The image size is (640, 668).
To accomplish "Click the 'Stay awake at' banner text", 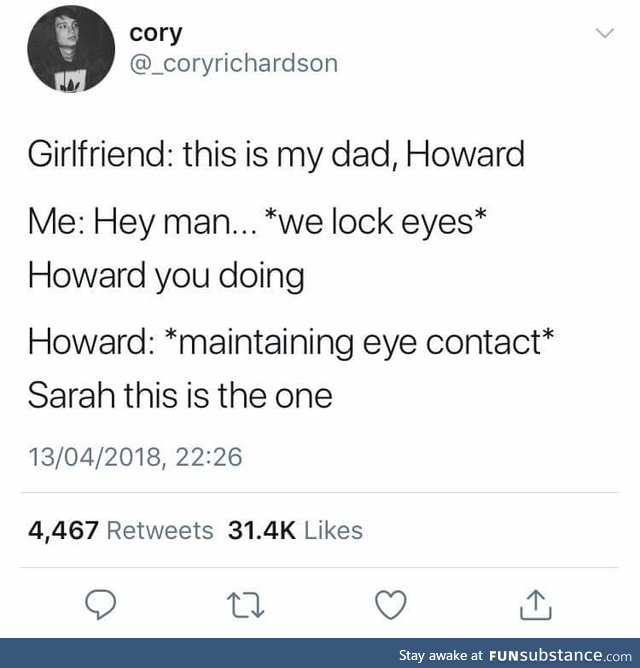I will click(x=441, y=655).
